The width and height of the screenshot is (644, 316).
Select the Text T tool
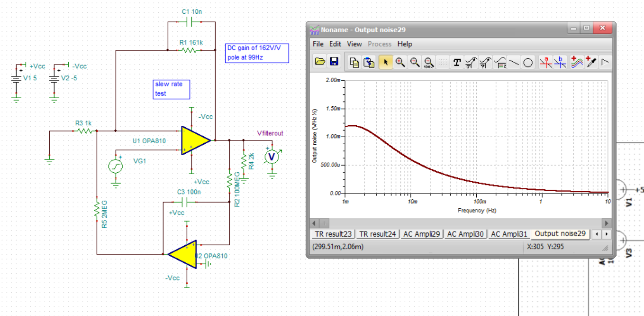click(457, 62)
